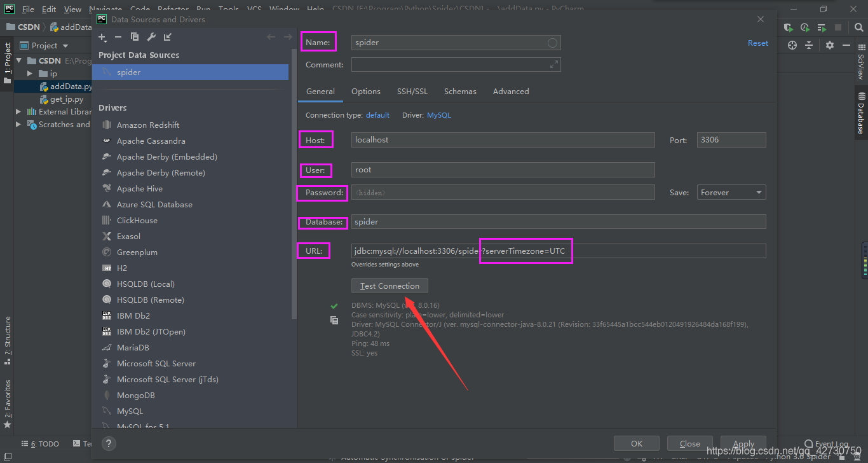868x463 pixels.
Task: Select the spider data source
Action: [x=191, y=72]
